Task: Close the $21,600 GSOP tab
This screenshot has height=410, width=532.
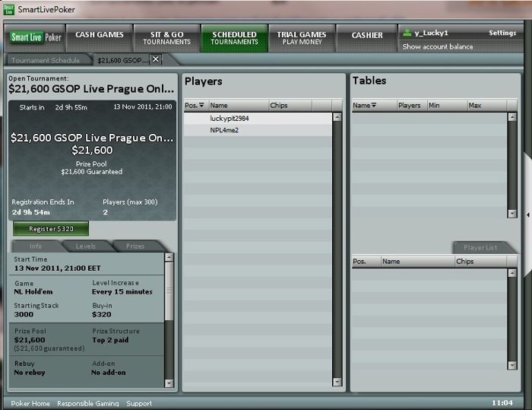Action: pyautogui.click(x=156, y=59)
